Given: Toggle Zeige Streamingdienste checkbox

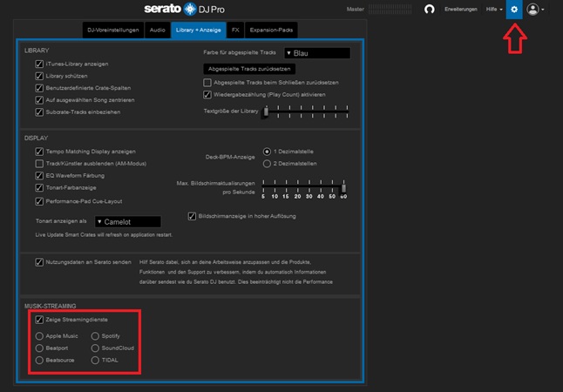Looking at the screenshot, I should 39,320.
